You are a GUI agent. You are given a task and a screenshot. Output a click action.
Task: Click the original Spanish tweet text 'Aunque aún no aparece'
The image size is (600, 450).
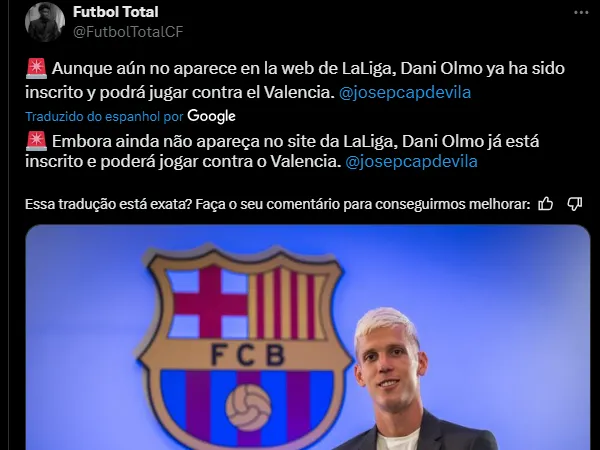(x=125, y=68)
